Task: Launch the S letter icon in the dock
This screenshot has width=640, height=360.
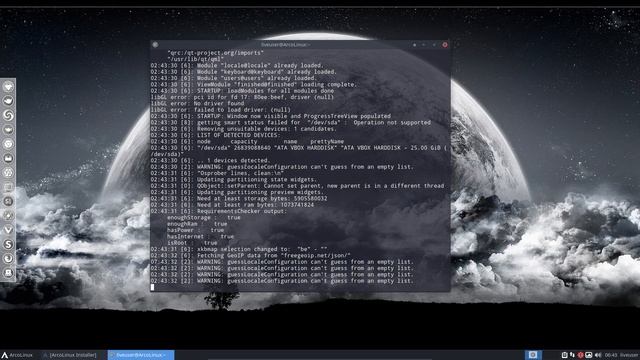Action: pos(8,244)
